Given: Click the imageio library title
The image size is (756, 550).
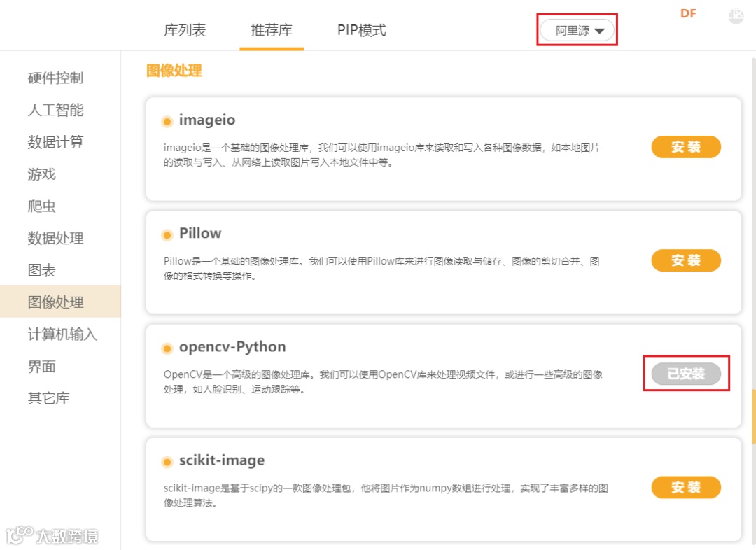Looking at the screenshot, I should [x=207, y=120].
